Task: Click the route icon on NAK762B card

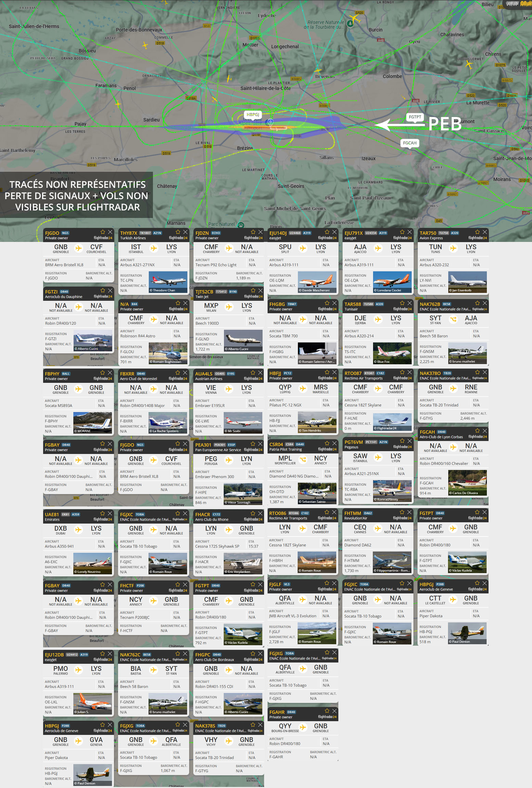Action: [x=453, y=320]
